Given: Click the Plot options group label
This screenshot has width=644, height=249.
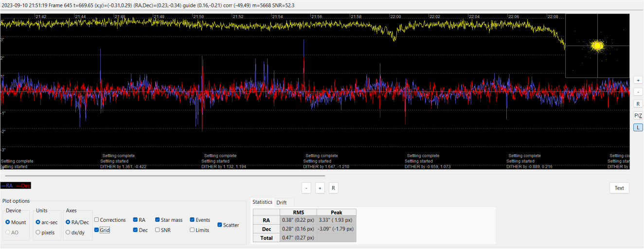Looking at the screenshot, I should click(16, 201).
